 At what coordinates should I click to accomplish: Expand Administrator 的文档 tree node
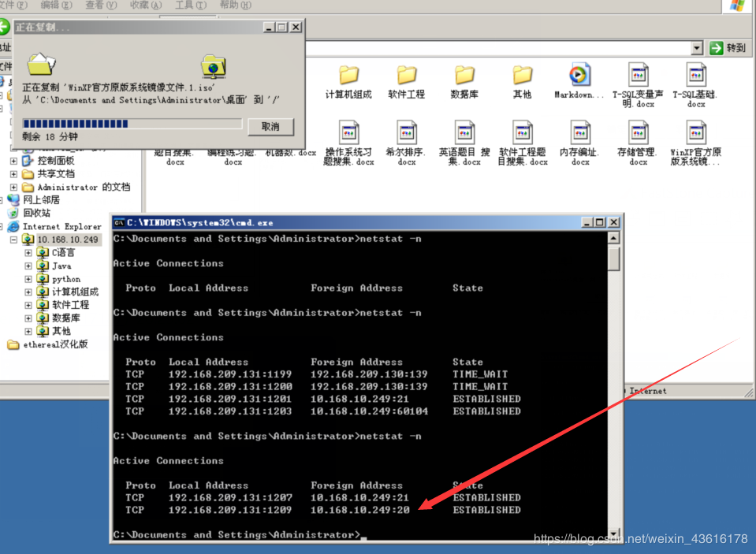13,187
